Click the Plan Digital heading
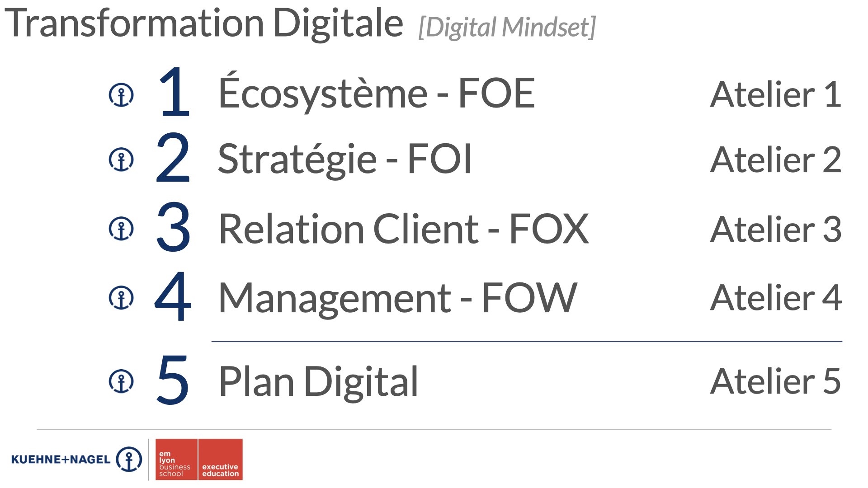This screenshot has height=488, width=868. [318, 382]
